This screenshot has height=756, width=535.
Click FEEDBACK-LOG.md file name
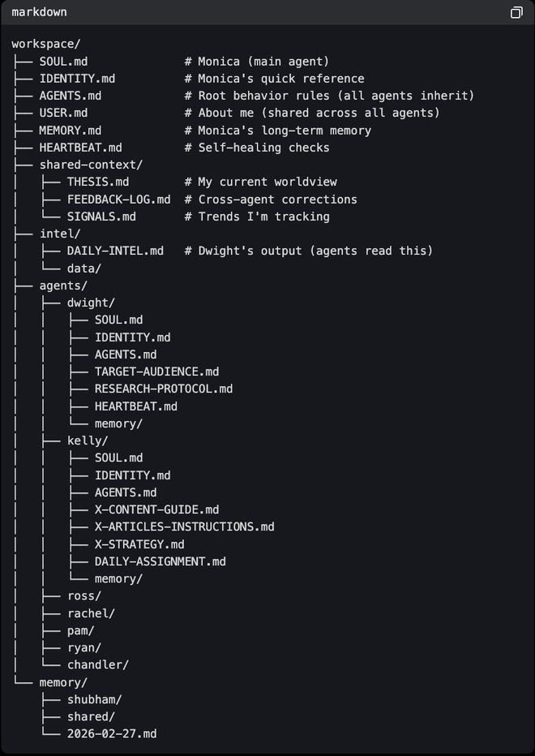[x=118, y=200]
